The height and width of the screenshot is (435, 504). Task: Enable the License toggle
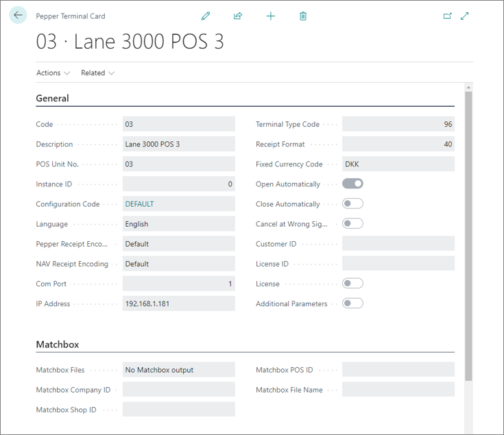352,283
